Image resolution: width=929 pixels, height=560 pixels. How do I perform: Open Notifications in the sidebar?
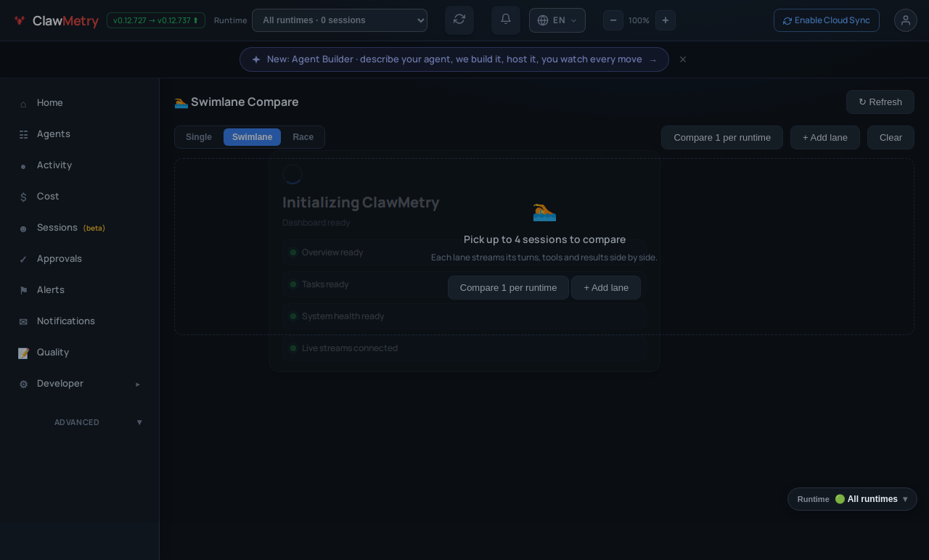pos(80,321)
